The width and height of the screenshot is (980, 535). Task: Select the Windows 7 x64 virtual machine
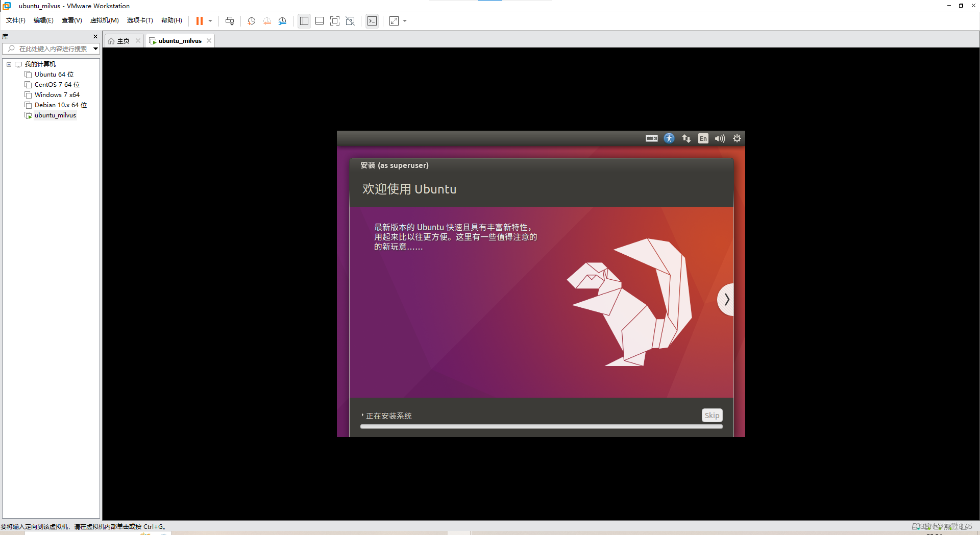pos(57,95)
